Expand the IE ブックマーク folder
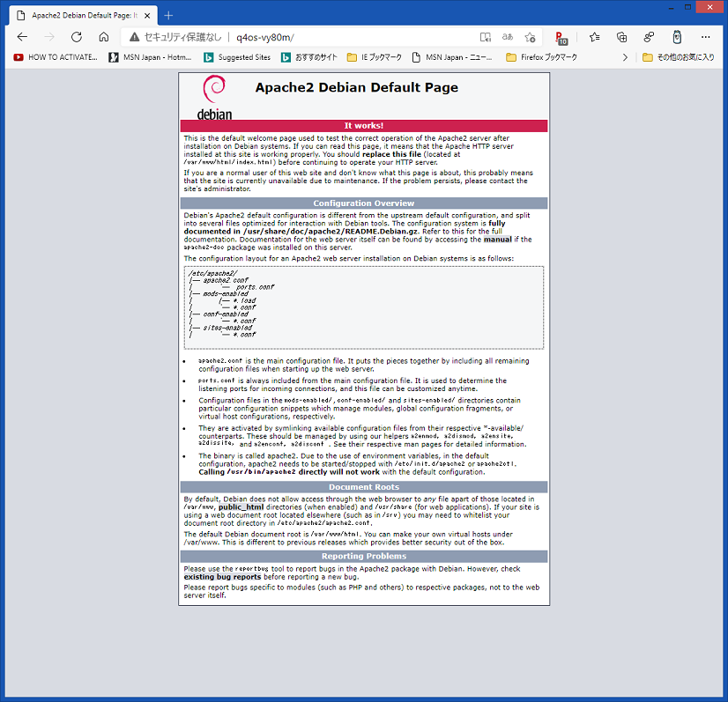 coord(375,57)
